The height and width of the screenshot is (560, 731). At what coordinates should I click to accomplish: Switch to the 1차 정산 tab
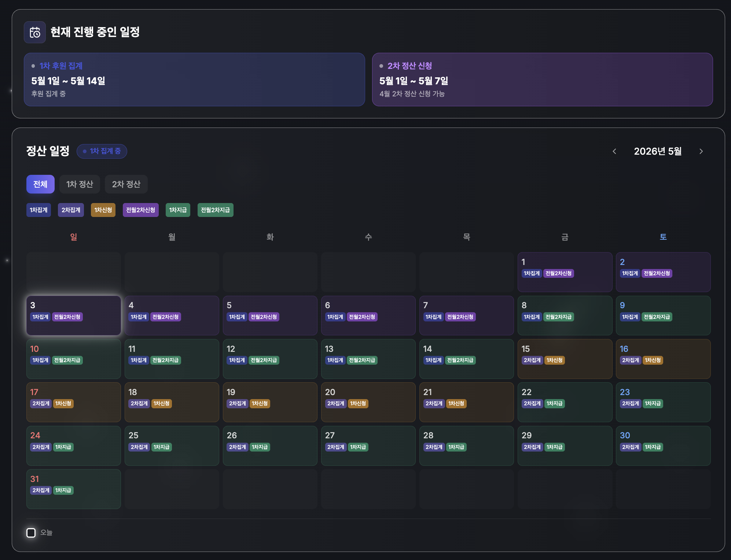click(x=80, y=184)
